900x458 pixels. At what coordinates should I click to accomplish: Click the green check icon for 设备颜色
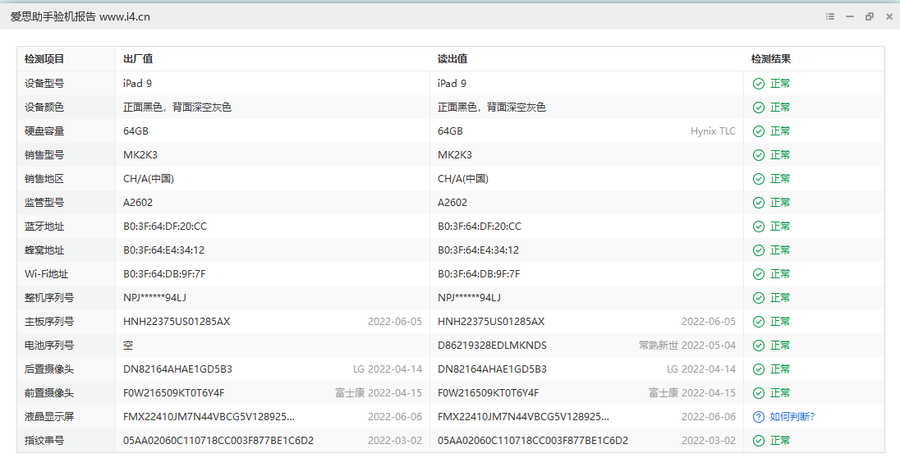[x=758, y=107]
